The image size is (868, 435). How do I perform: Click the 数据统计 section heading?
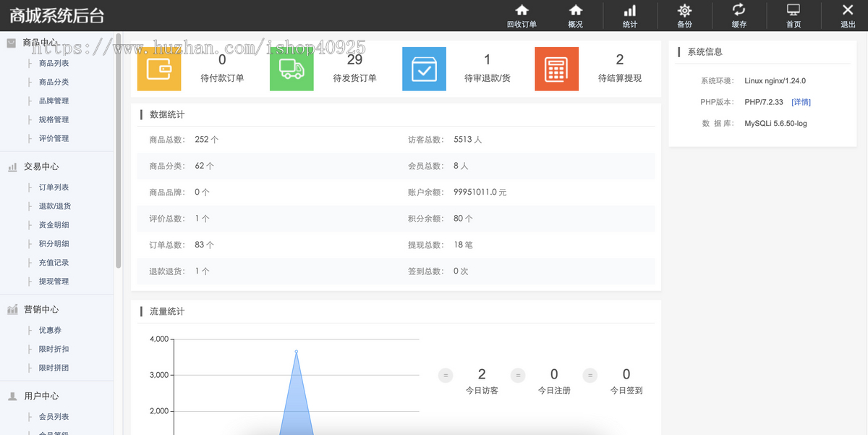click(167, 114)
